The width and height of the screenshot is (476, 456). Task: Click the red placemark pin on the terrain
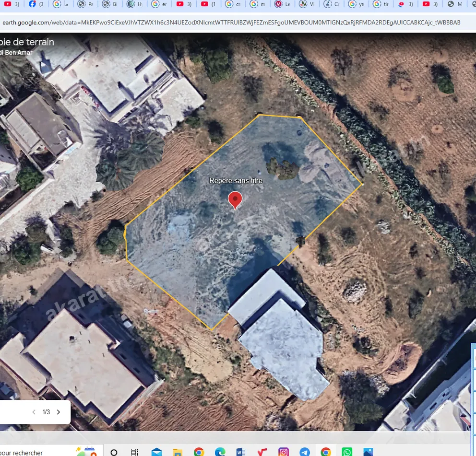tap(235, 200)
